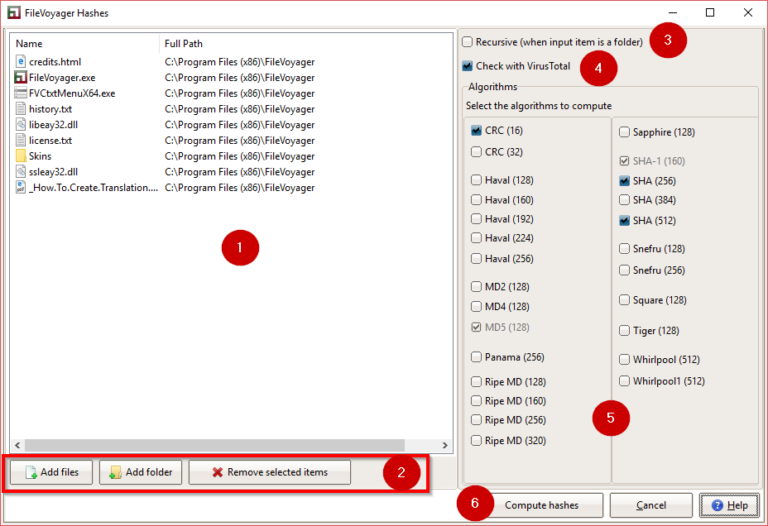The width and height of the screenshot is (768, 526).
Task: Tick the Ripe MD (128) checkbox
Action: point(476,382)
